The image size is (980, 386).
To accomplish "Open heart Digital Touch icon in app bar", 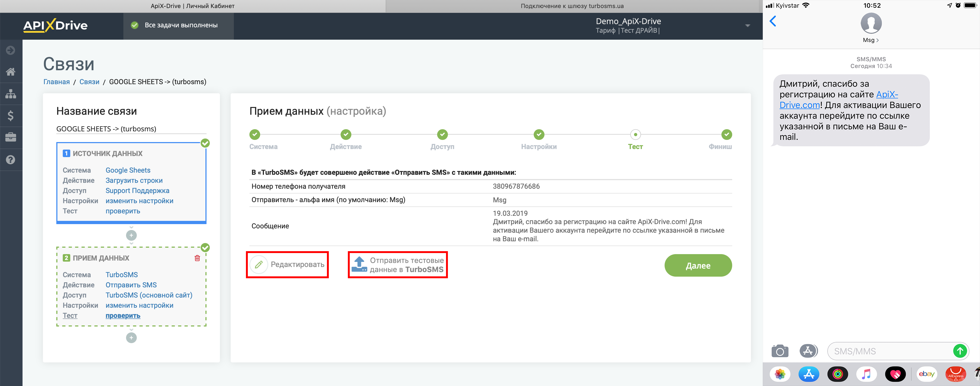I will pyautogui.click(x=895, y=374).
